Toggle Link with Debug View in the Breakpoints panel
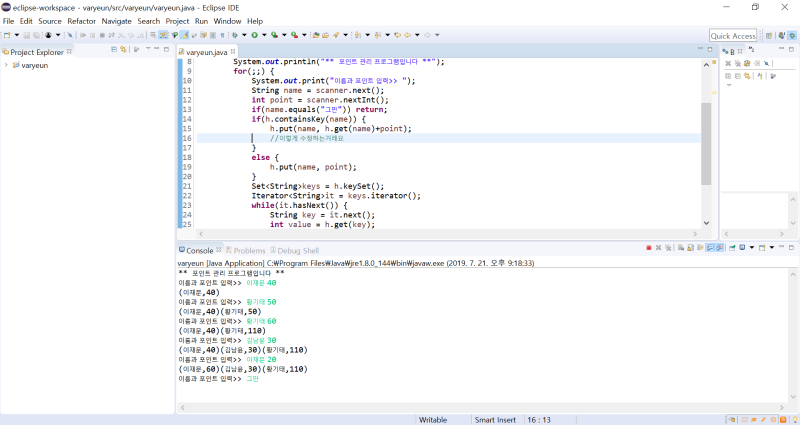The height and width of the screenshot is (425, 800). (747, 76)
